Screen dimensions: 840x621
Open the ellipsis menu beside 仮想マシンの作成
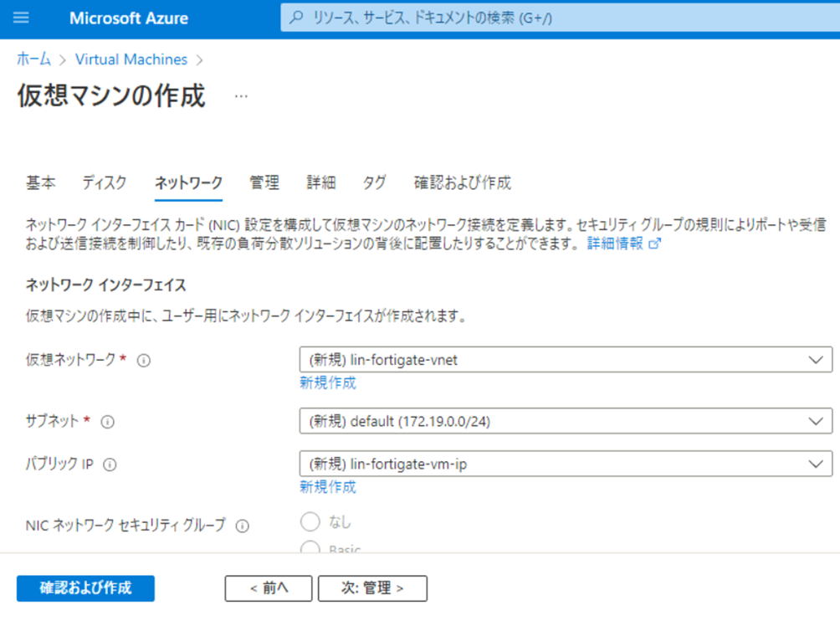click(x=241, y=96)
